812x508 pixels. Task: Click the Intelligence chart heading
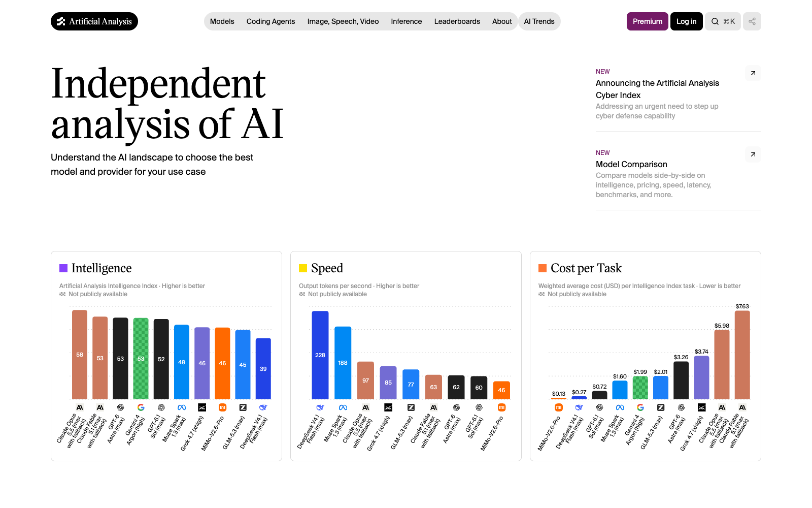click(101, 268)
